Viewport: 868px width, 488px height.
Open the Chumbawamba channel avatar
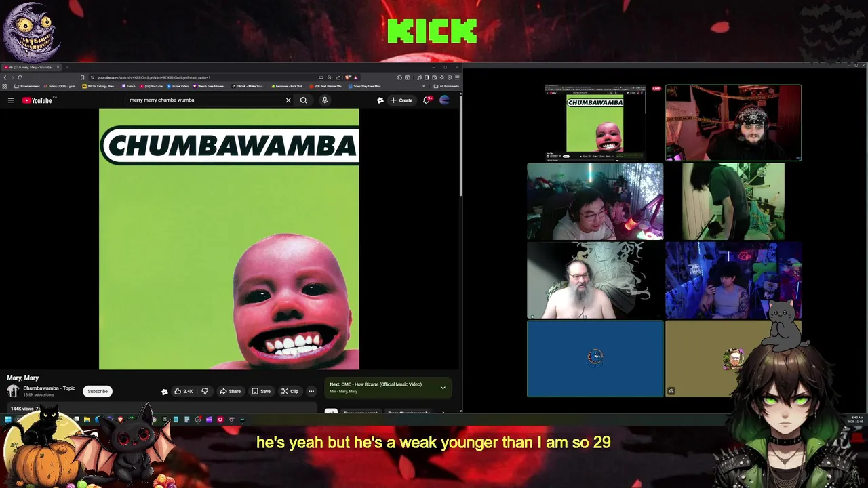pyautogui.click(x=13, y=391)
